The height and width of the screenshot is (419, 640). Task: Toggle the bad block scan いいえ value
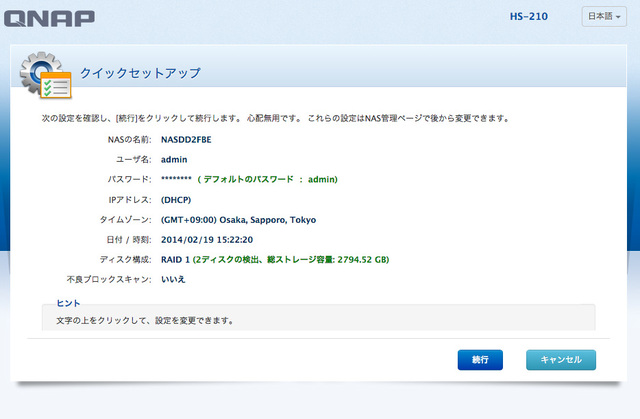pos(172,279)
